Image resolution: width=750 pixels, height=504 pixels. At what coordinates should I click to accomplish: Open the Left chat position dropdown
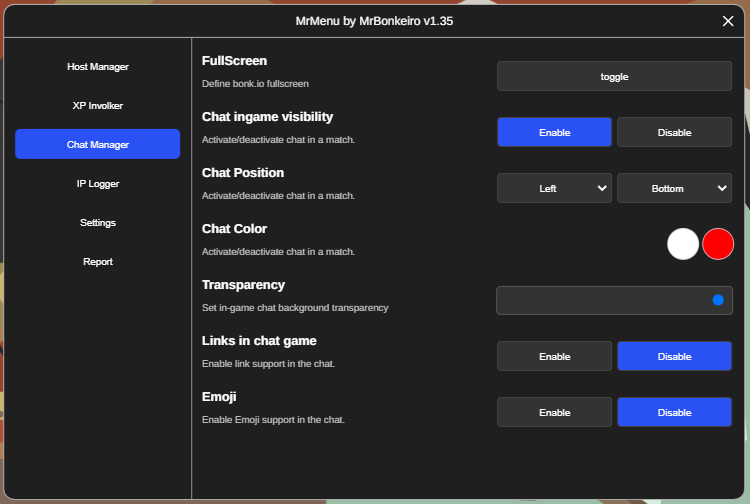554,188
